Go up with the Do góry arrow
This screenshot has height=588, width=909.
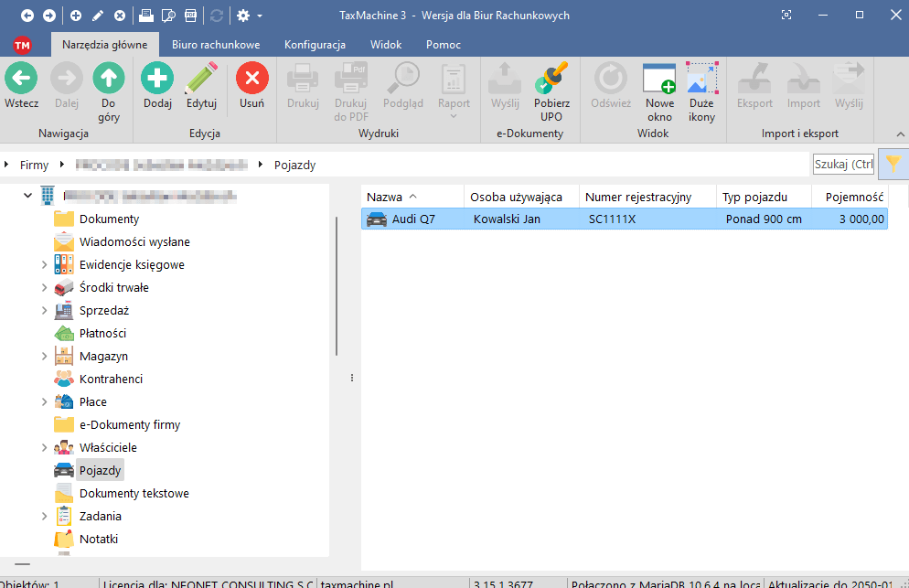coord(109,80)
